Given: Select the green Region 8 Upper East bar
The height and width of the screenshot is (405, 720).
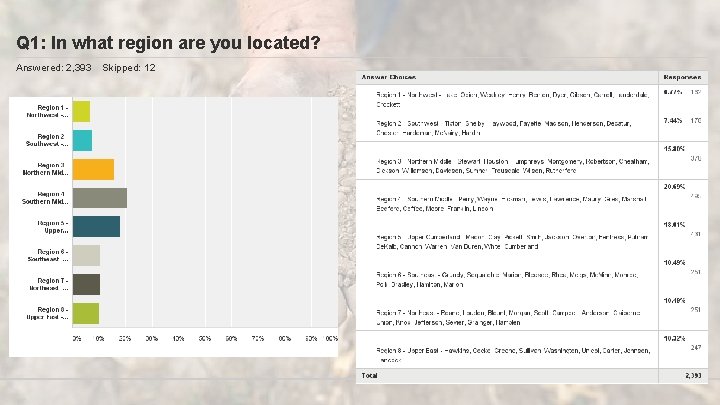Looking at the screenshot, I should pos(86,313).
